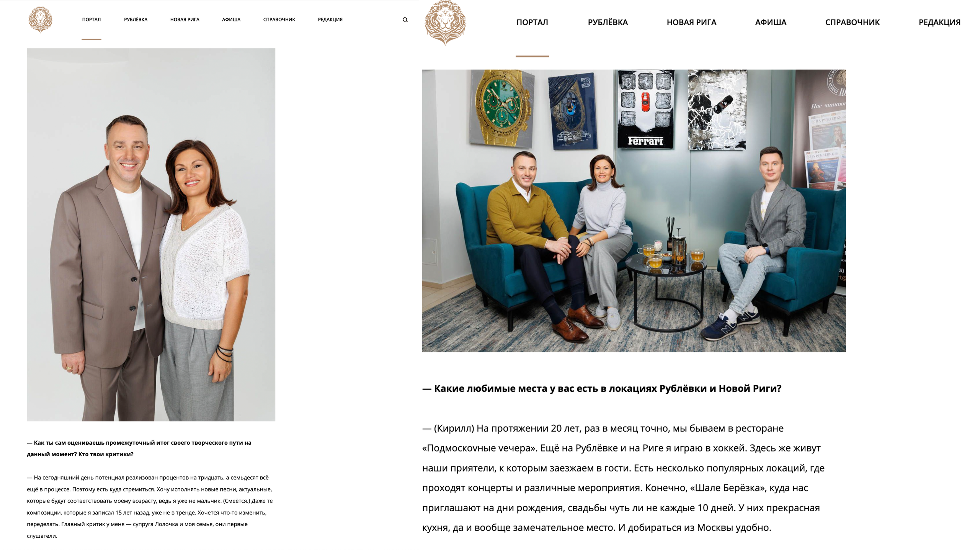Go to АФИША in the left menu
The image size is (980, 550).
(231, 20)
